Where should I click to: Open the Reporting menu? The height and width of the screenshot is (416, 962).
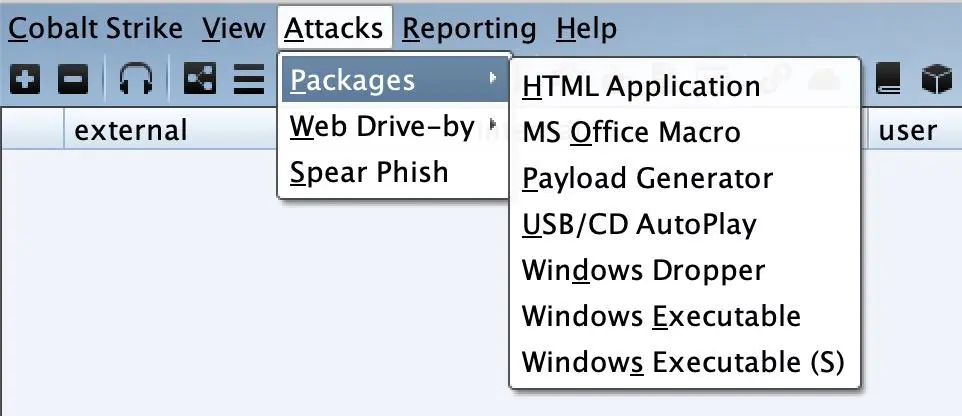coord(469,28)
